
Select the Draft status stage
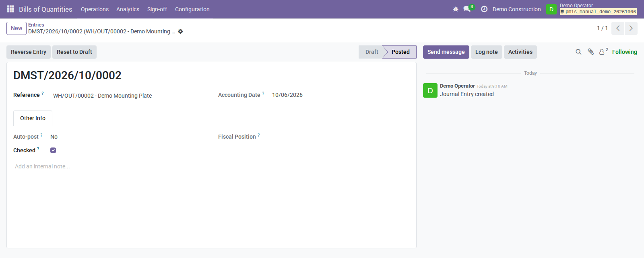(372, 52)
